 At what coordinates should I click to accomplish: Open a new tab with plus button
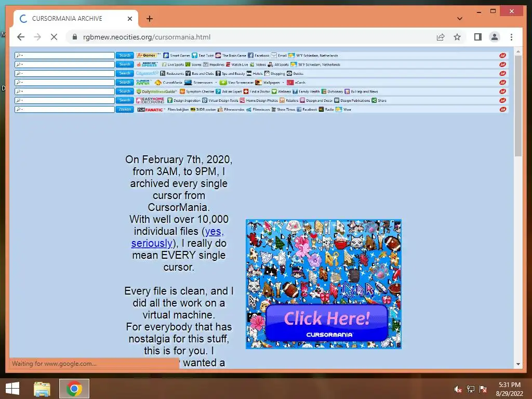click(x=150, y=19)
